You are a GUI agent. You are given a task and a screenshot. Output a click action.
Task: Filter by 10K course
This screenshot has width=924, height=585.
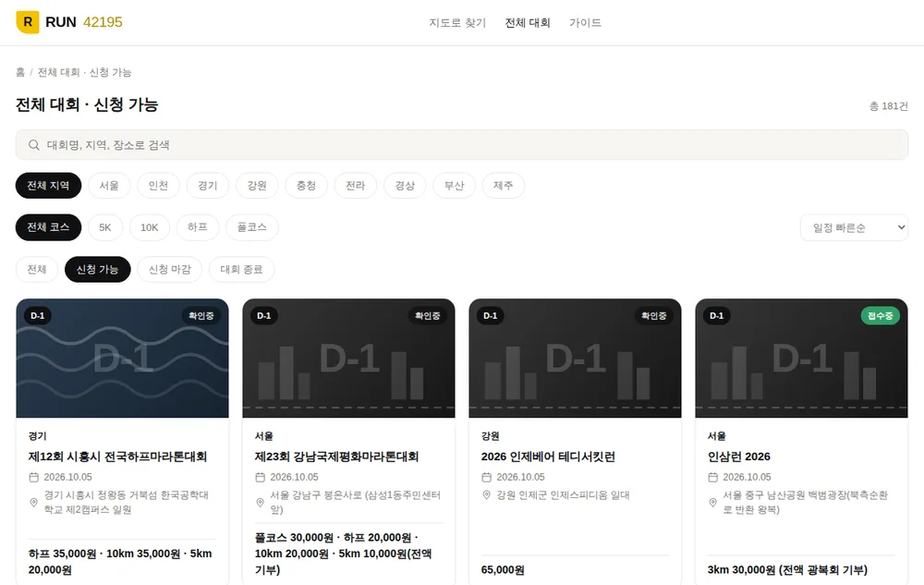click(150, 227)
